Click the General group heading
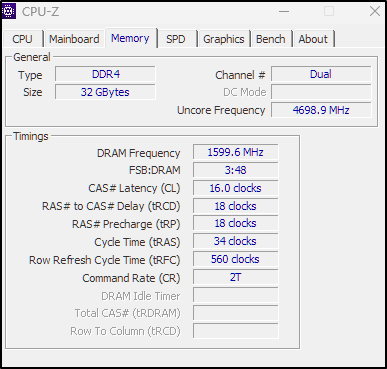Image resolution: width=387 pixels, height=369 pixels. (32, 57)
